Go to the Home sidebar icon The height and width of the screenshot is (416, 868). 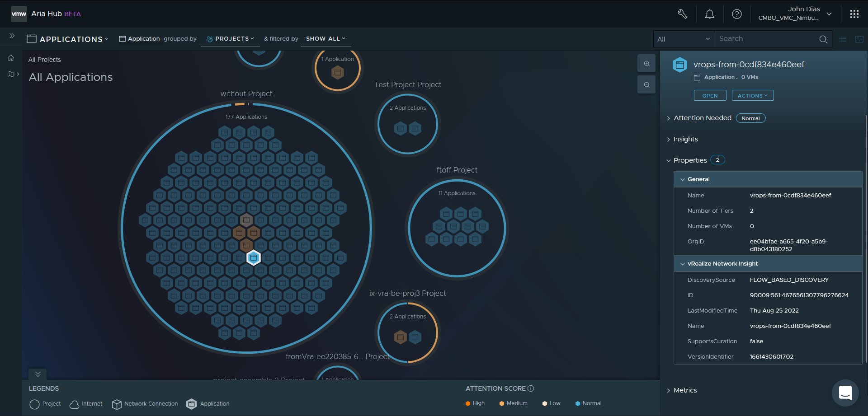11,58
